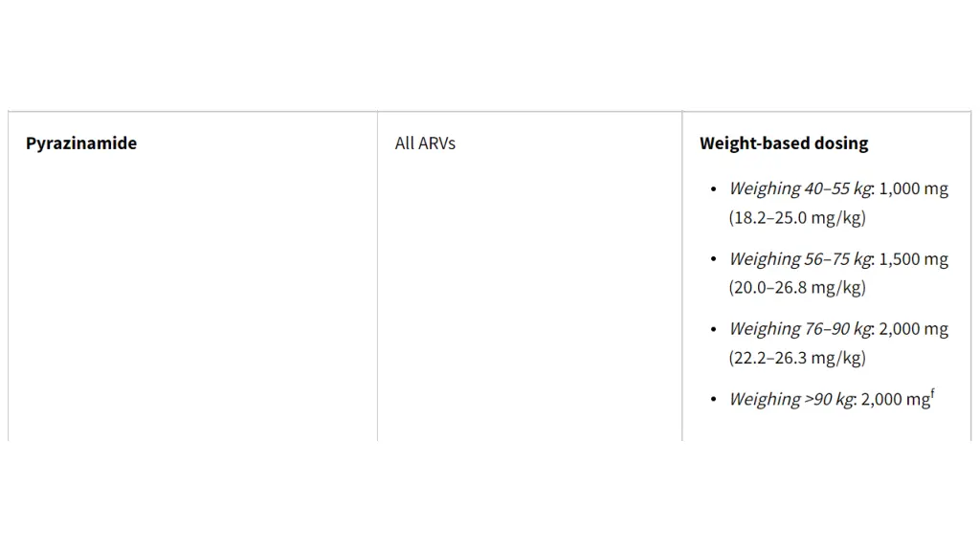The height and width of the screenshot is (551, 980).
Task: Click the Pyrazinamide drug name
Action: point(81,143)
